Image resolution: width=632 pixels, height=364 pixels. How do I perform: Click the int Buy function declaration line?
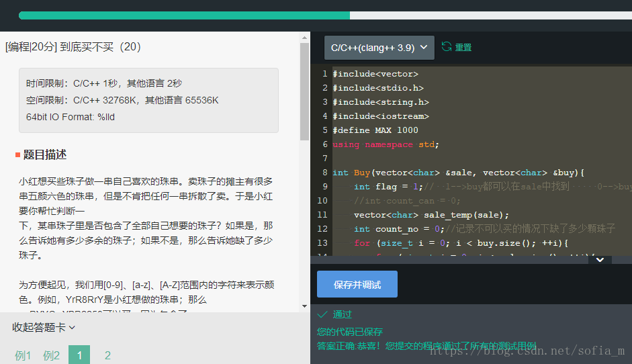(x=458, y=173)
